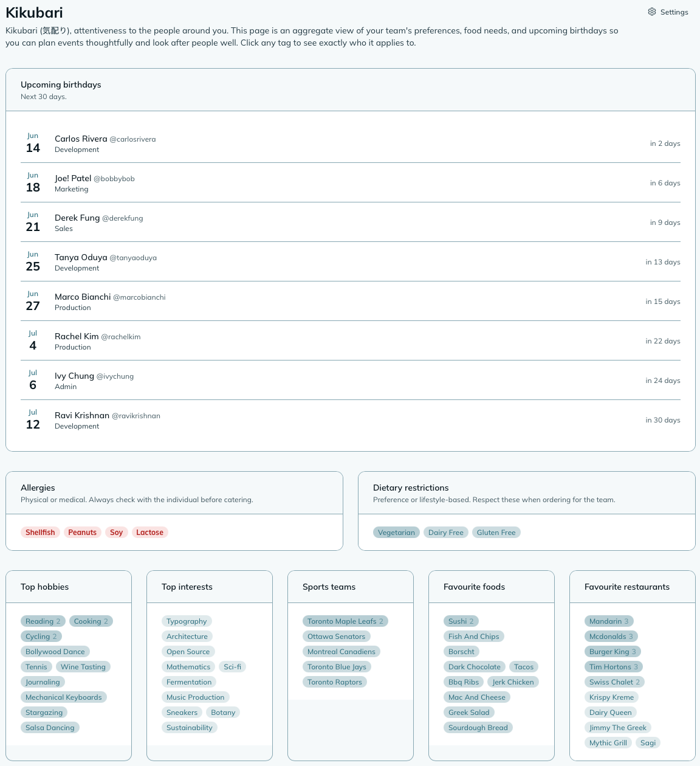The height and width of the screenshot is (766, 700).
Task: Click the Mac And Cheese tag
Action: point(477,697)
